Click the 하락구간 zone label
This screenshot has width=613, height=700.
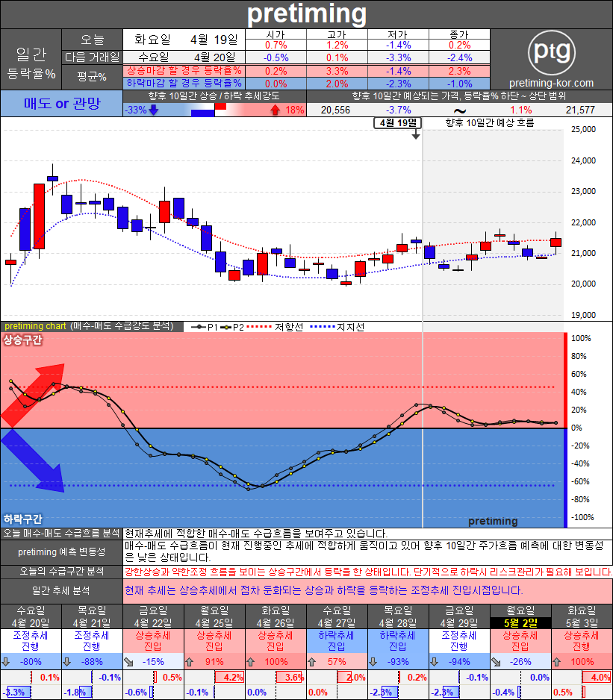pos(22,519)
